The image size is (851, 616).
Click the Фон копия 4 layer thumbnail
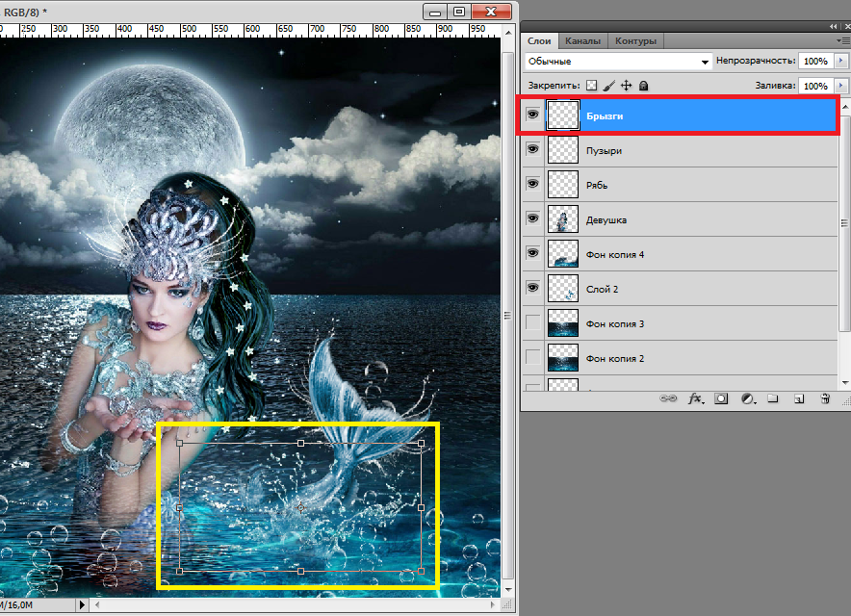tap(562, 254)
